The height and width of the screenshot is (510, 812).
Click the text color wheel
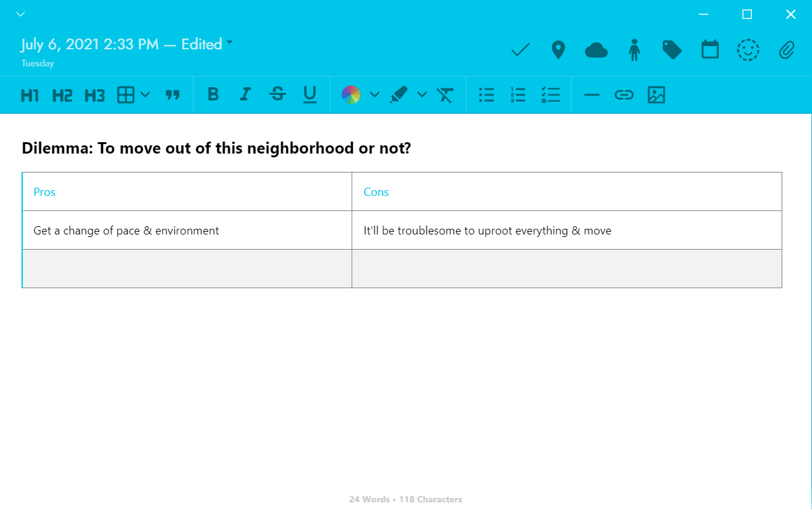(x=351, y=95)
